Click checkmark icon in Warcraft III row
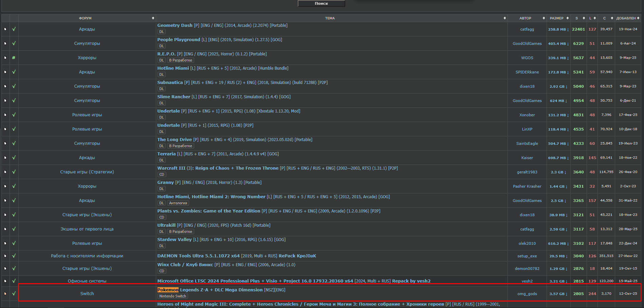Viewport: 644px width, 308px height. [14, 172]
